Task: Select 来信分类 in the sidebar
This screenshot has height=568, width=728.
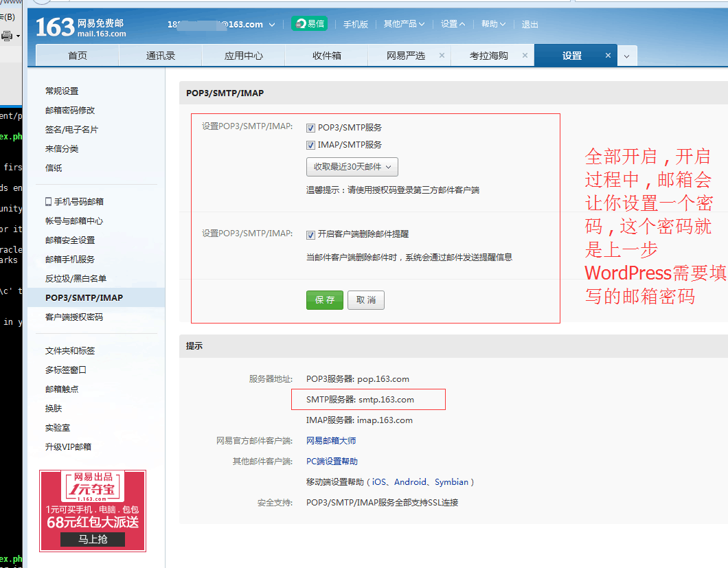Action: pos(62,148)
